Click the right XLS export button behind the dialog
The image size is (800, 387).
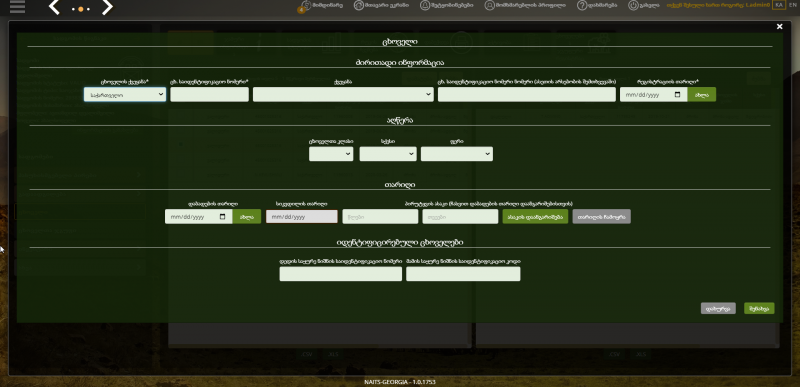[x=641, y=354]
